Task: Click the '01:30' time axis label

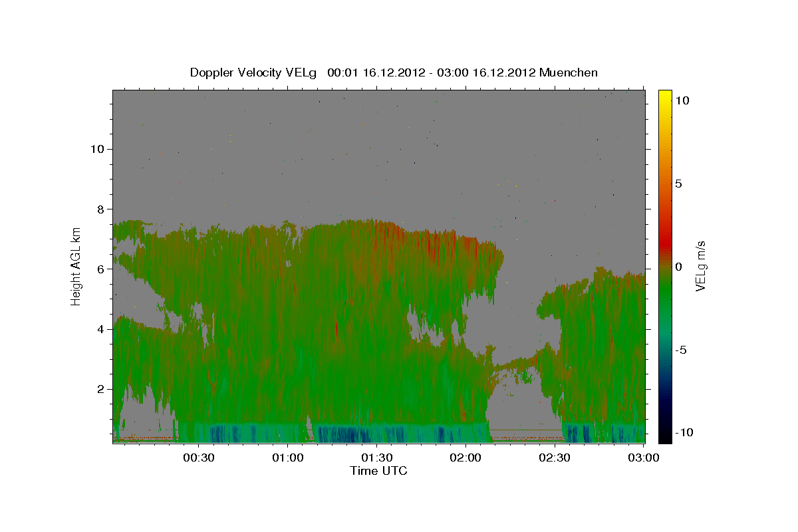Action: point(376,458)
